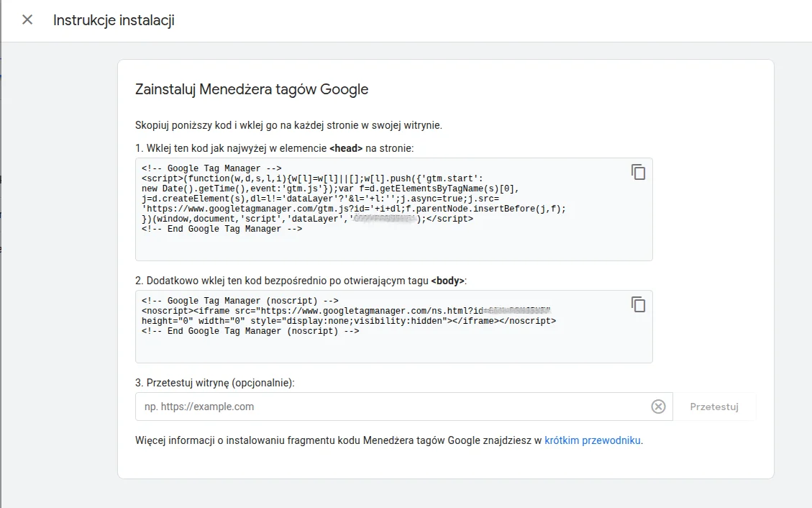The width and height of the screenshot is (812, 508).
Task: Click inside the head script code box
Action: [388, 245]
